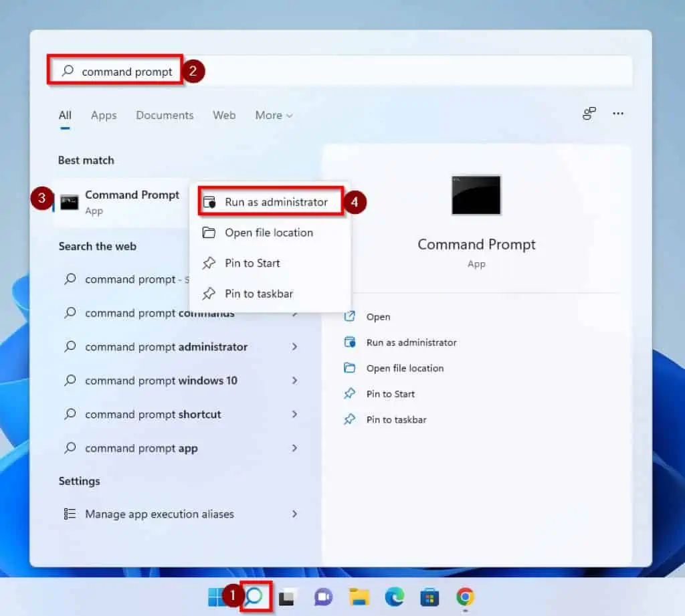Open the Windows Start button
Screen dimensions: 685x616
coord(217,597)
